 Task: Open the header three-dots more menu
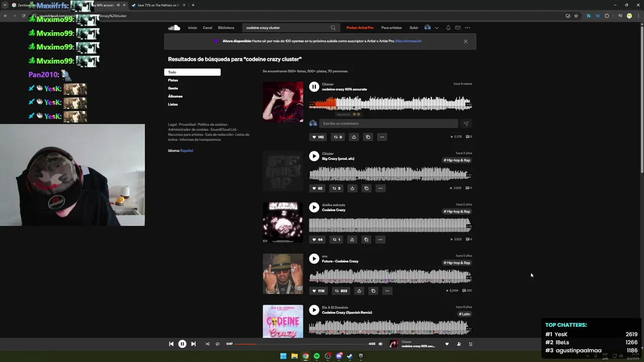[x=467, y=28]
